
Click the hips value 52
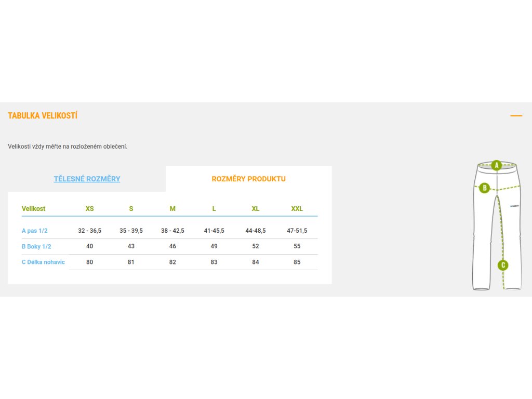pyautogui.click(x=256, y=246)
